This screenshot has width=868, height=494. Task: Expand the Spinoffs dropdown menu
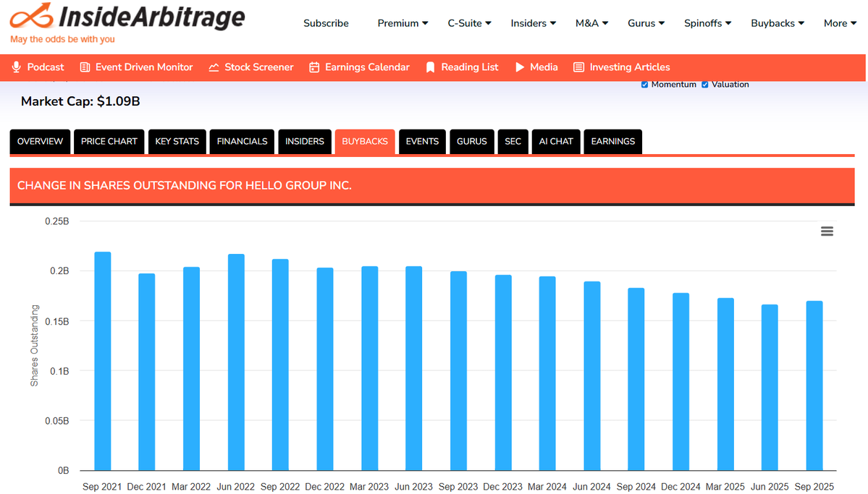[707, 23]
